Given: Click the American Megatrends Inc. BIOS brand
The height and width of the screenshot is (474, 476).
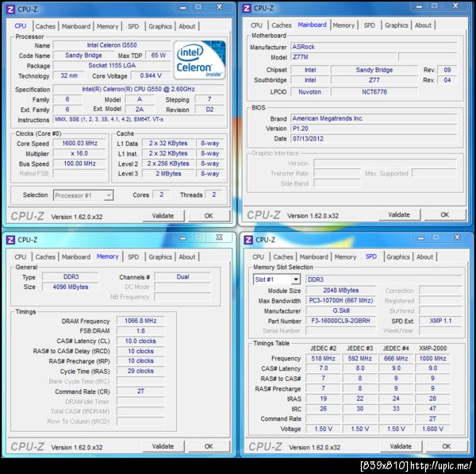Looking at the screenshot, I should [x=374, y=118].
